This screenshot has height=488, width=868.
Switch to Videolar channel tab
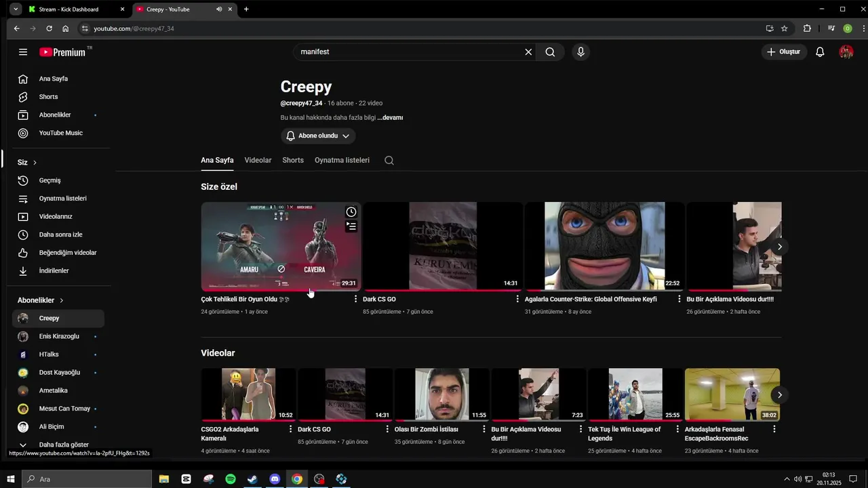[x=258, y=161]
